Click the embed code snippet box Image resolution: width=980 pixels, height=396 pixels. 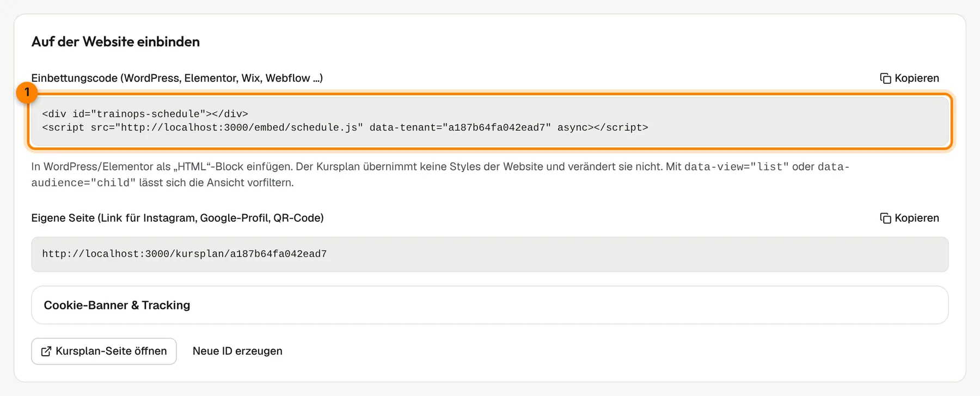coord(490,121)
